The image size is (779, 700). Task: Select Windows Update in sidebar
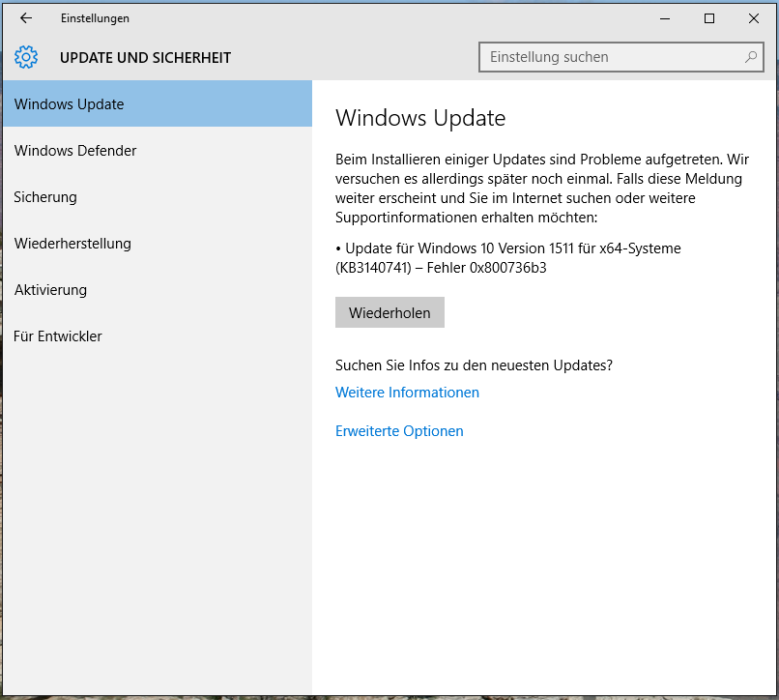(158, 103)
